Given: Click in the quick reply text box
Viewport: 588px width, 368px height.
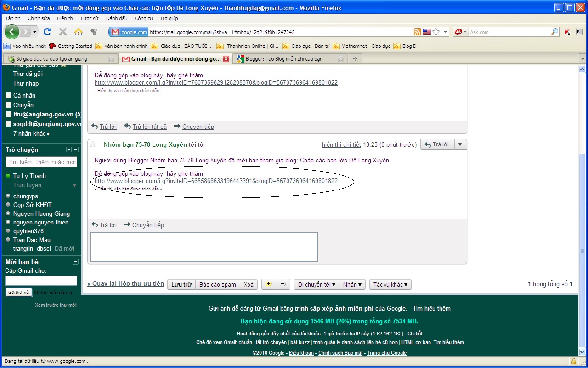Looking at the screenshot, I should tap(204, 247).
